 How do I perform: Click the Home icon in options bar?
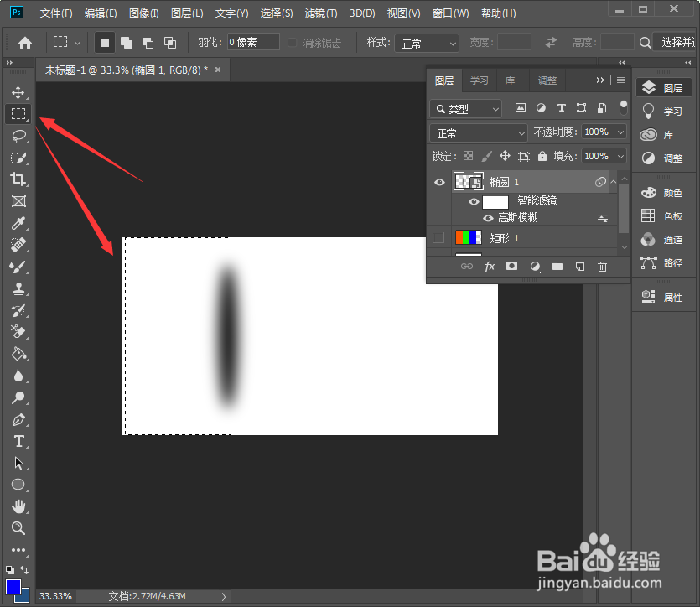pos(25,43)
